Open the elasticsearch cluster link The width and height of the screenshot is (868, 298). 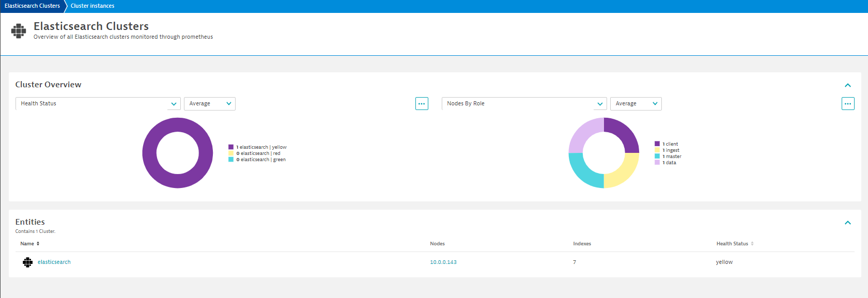point(54,262)
